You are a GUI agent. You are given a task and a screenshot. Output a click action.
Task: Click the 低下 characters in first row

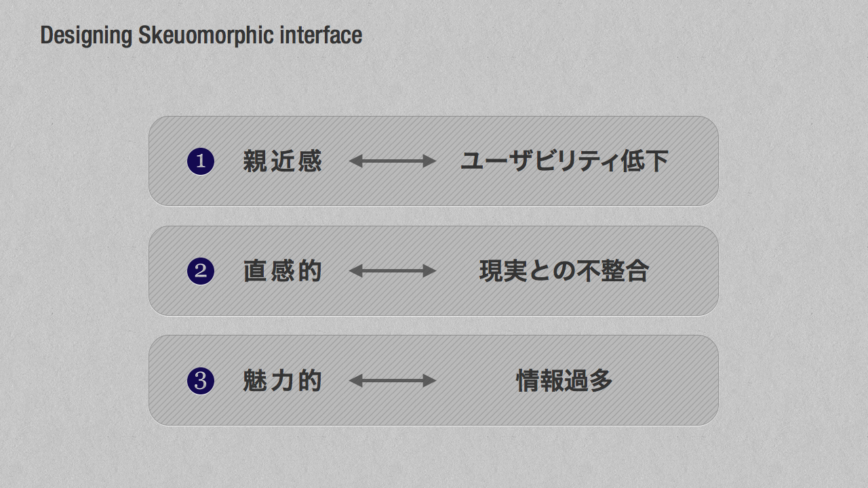tap(645, 161)
